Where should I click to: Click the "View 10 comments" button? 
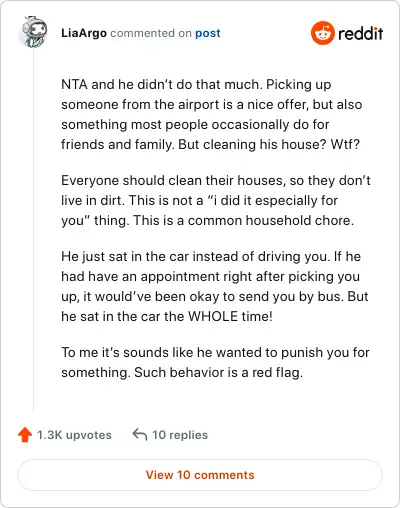tap(200, 475)
